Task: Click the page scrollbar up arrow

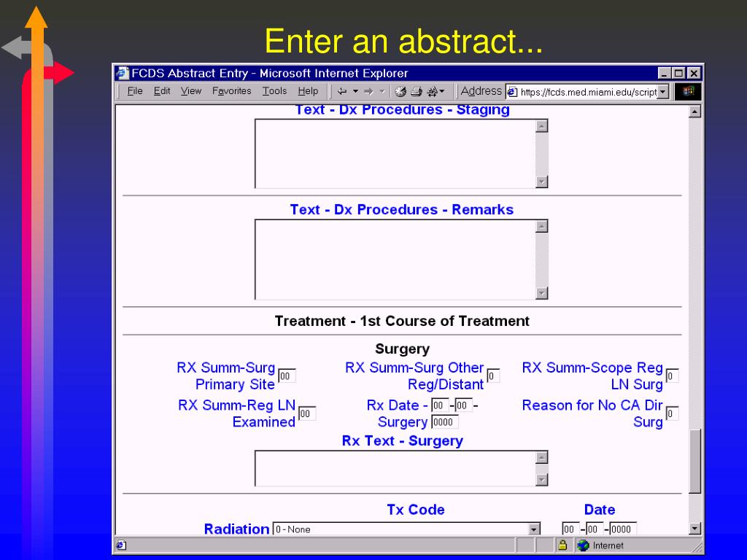Action: [694, 112]
